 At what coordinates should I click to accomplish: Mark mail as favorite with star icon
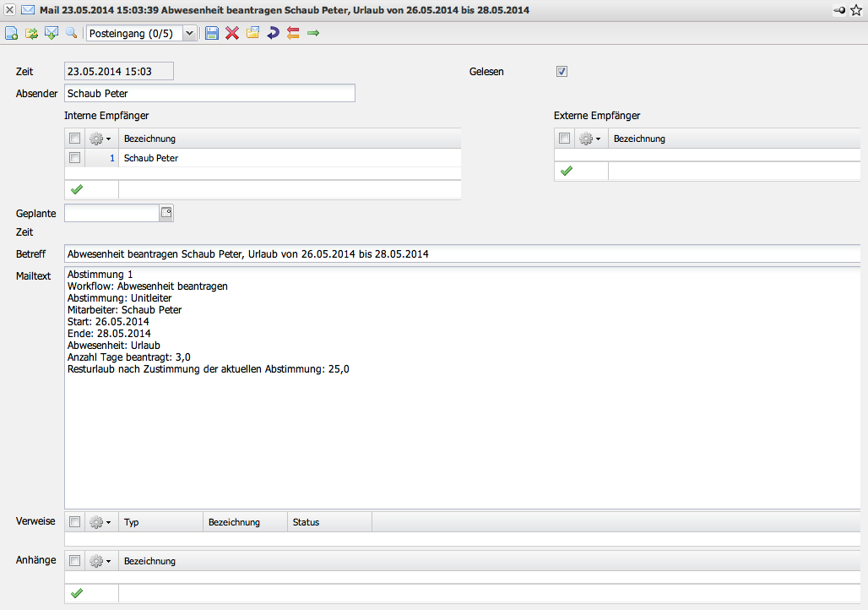[855, 10]
